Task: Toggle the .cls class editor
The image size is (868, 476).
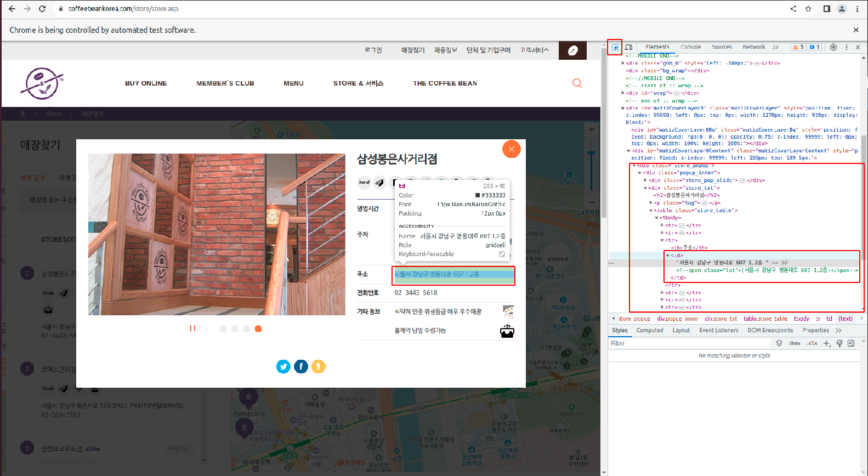Action: click(812, 343)
